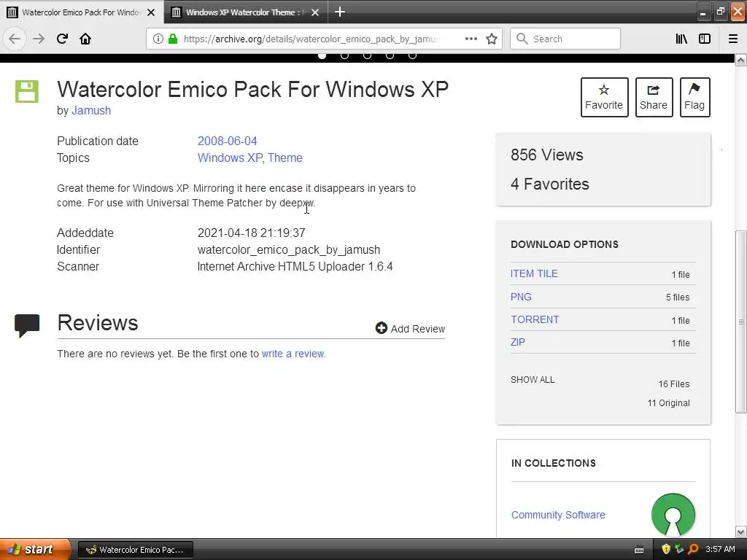The width and height of the screenshot is (747, 560).
Task: Click the vertical scrollbar thumb
Action: click(x=740, y=322)
